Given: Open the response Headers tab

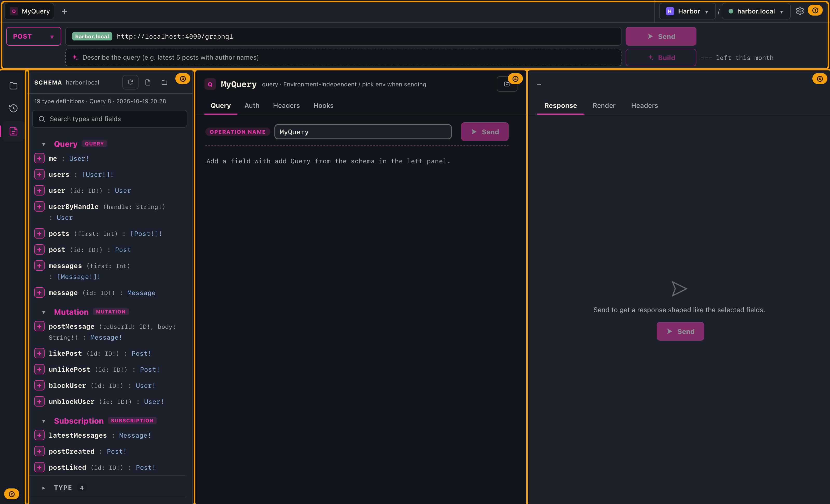Looking at the screenshot, I should (x=644, y=105).
